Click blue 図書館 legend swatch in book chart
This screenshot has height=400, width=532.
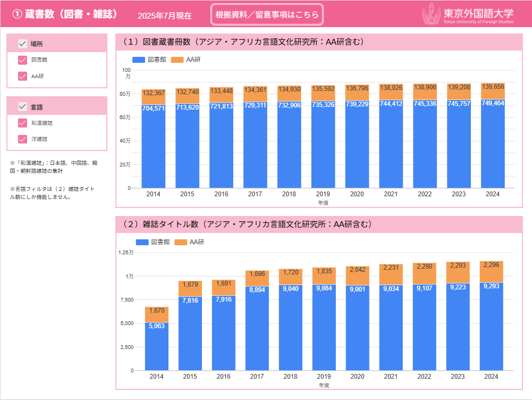point(138,60)
